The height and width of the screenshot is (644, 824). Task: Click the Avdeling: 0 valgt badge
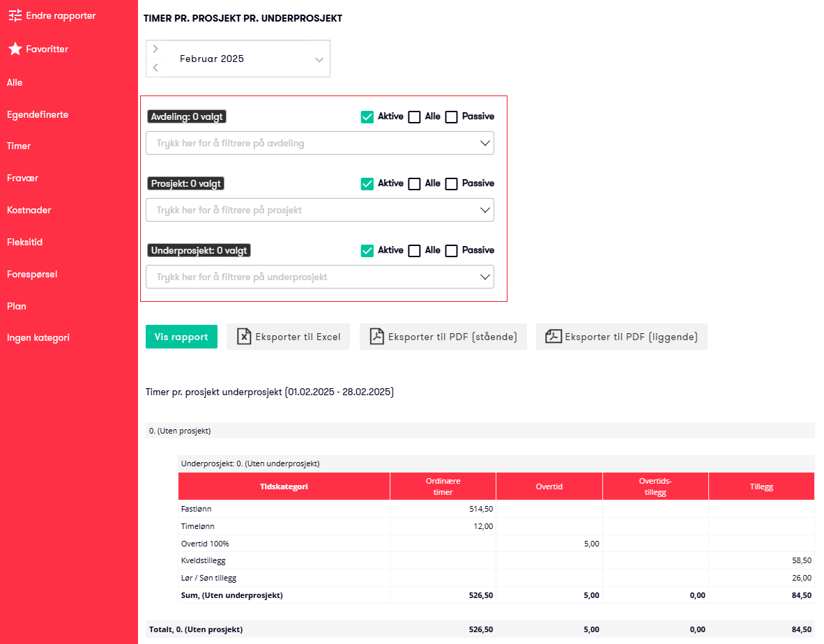click(x=187, y=116)
